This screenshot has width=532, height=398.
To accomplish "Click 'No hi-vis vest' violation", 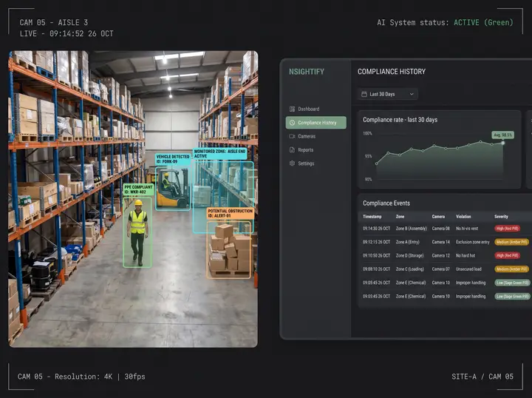I will point(467,229).
